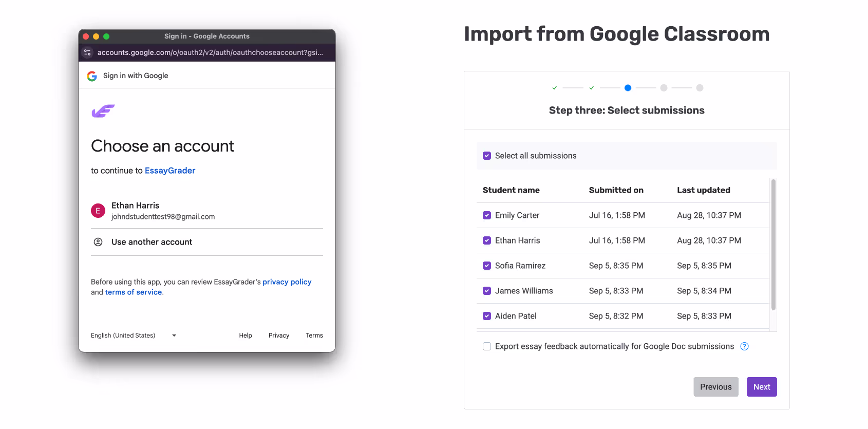This screenshot has height=429, width=868.
Task: Click the johndstudenttest98@gmail.com email text
Action: click(163, 217)
